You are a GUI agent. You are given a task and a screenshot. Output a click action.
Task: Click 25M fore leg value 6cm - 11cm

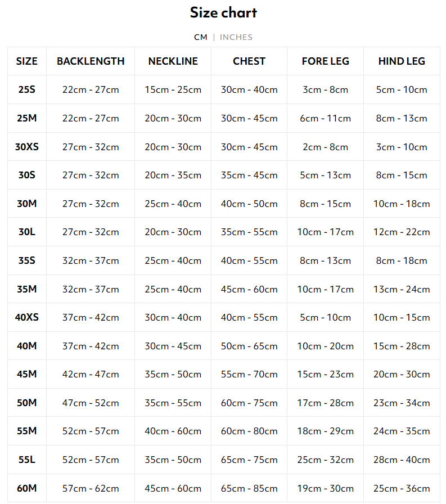(x=325, y=118)
